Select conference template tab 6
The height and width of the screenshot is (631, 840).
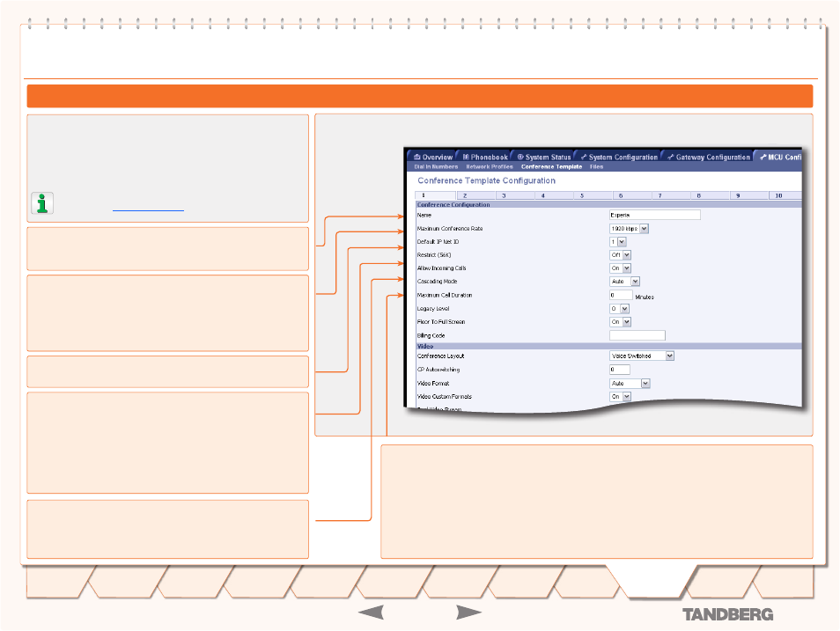(632, 195)
